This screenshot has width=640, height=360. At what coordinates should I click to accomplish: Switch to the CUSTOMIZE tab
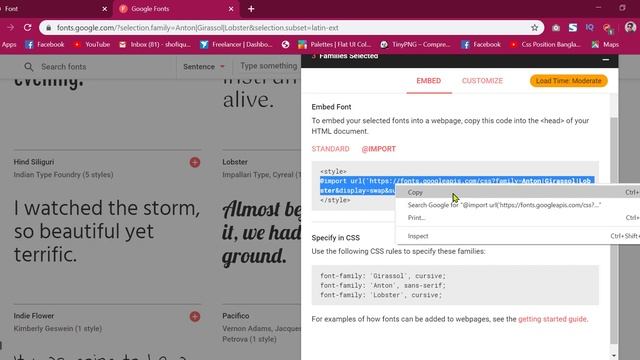482,81
